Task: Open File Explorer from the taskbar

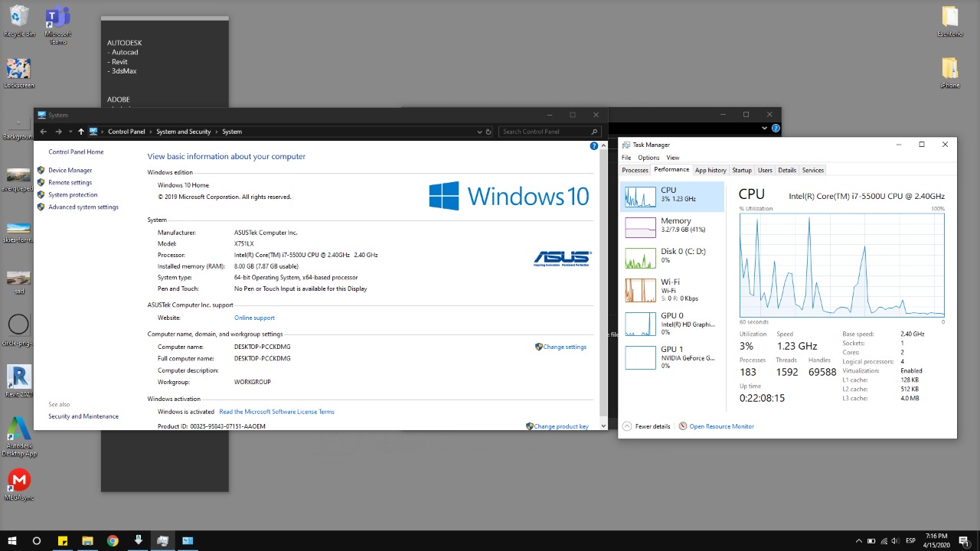Action: click(x=87, y=541)
